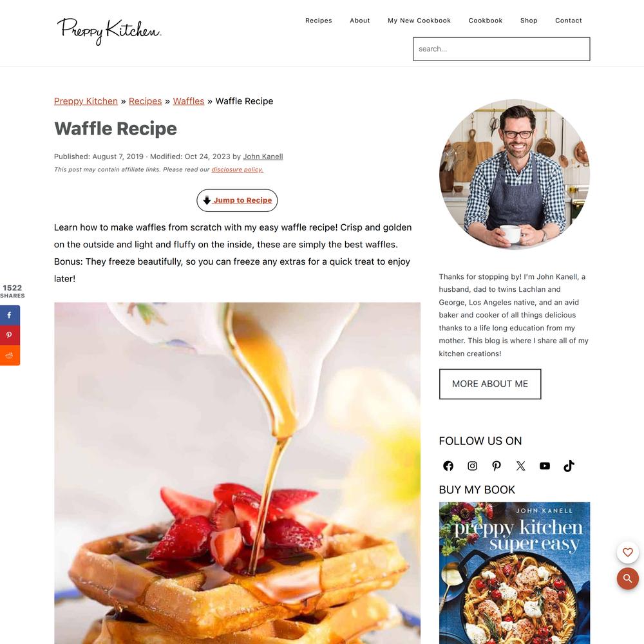
Task: Follow the Waffles breadcrumb link
Action: tap(189, 101)
